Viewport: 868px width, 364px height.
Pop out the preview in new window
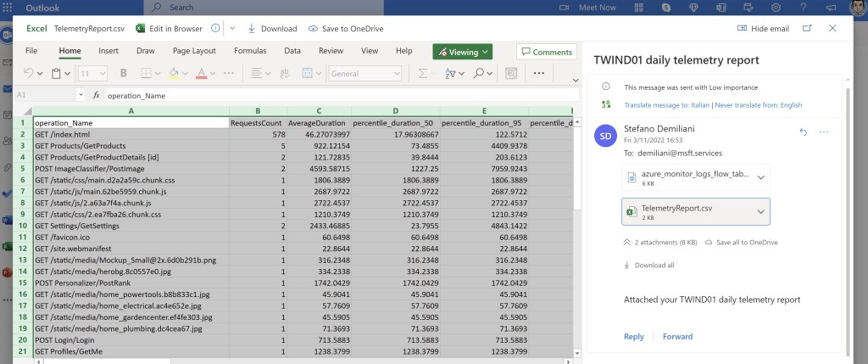pyautogui.click(x=807, y=28)
